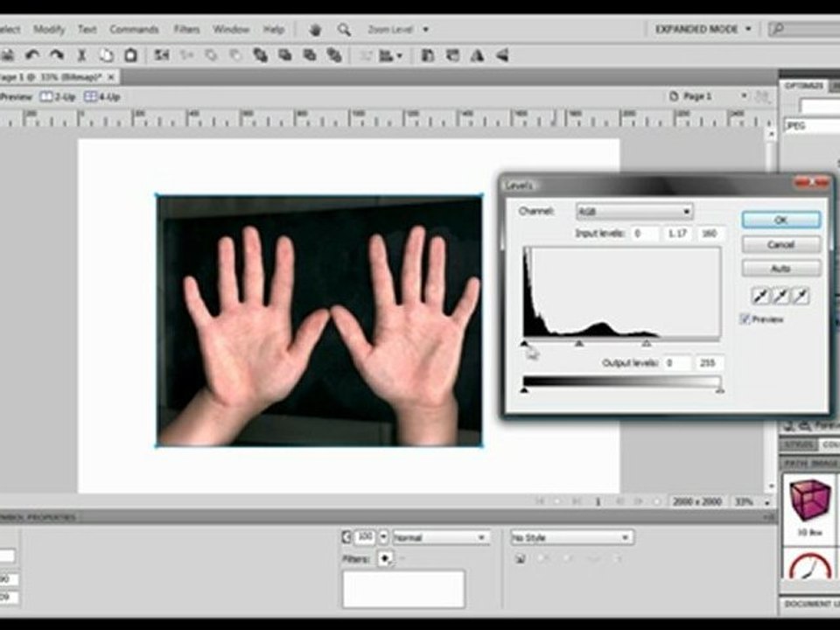Open the Window menu

231,30
